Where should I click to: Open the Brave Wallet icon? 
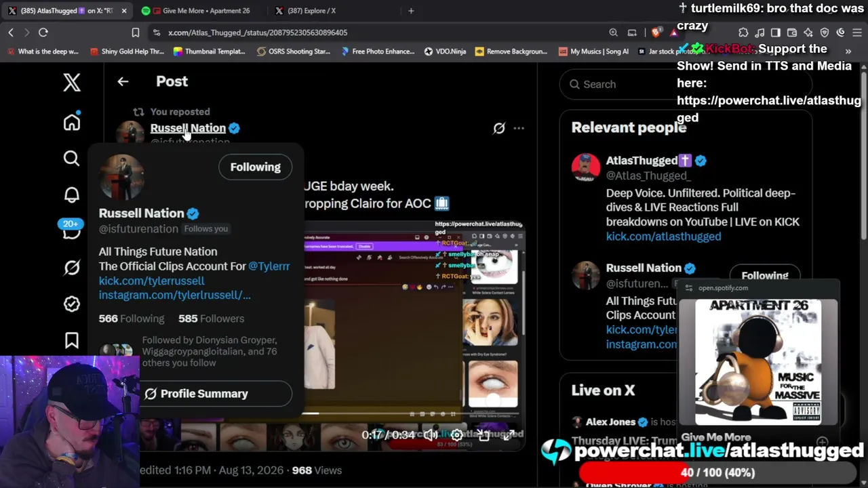(792, 33)
